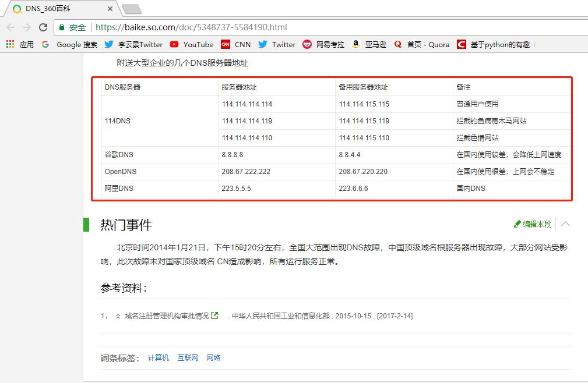
Task: Open the YouTube bookmark
Action: click(192, 45)
